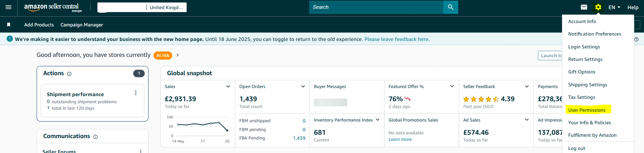Click into the Search input field
Viewport: 644px width, 153px height.
point(376,7)
